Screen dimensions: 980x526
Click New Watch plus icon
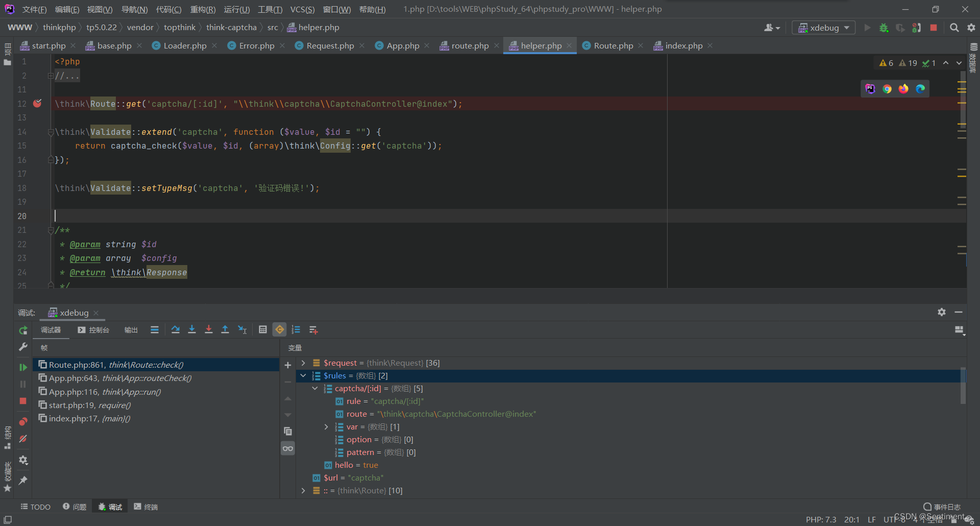(x=288, y=365)
